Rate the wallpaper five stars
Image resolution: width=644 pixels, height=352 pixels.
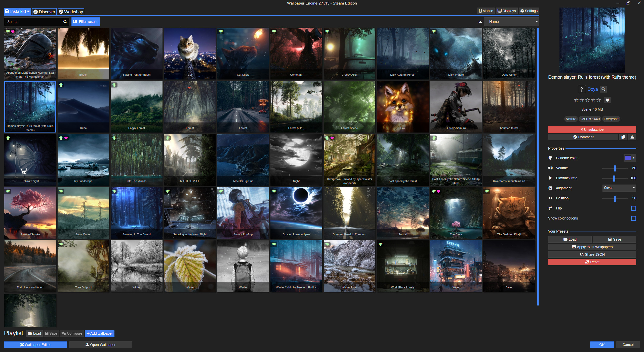[x=599, y=100]
